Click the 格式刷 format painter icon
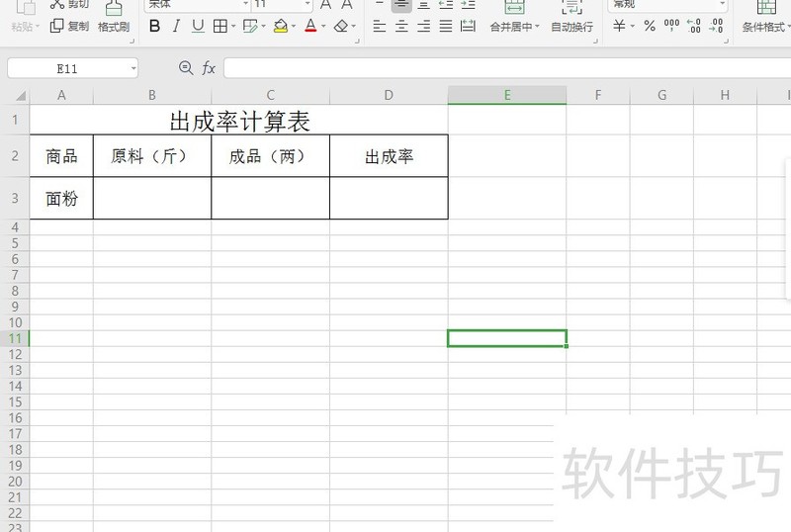The width and height of the screenshot is (791, 532). pyautogui.click(x=114, y=17)
